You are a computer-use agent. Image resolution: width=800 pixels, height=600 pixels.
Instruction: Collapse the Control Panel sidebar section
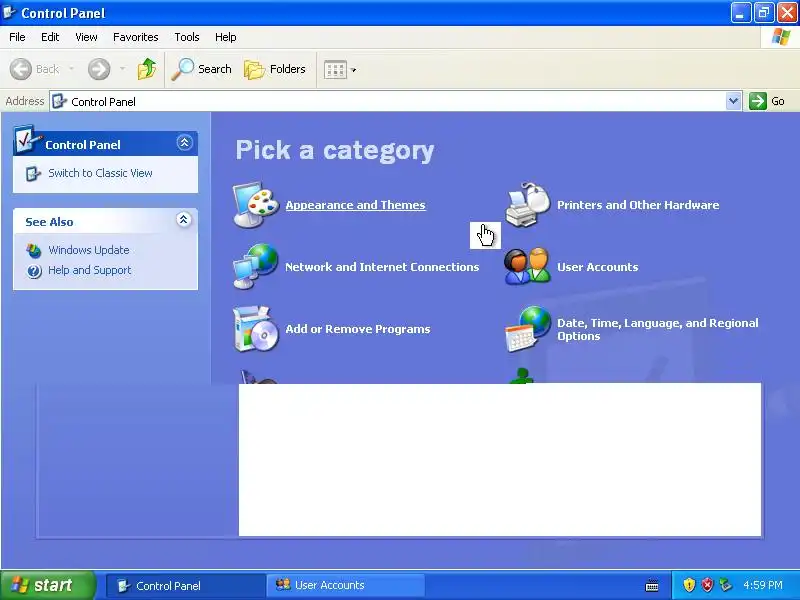coord(184,142)
